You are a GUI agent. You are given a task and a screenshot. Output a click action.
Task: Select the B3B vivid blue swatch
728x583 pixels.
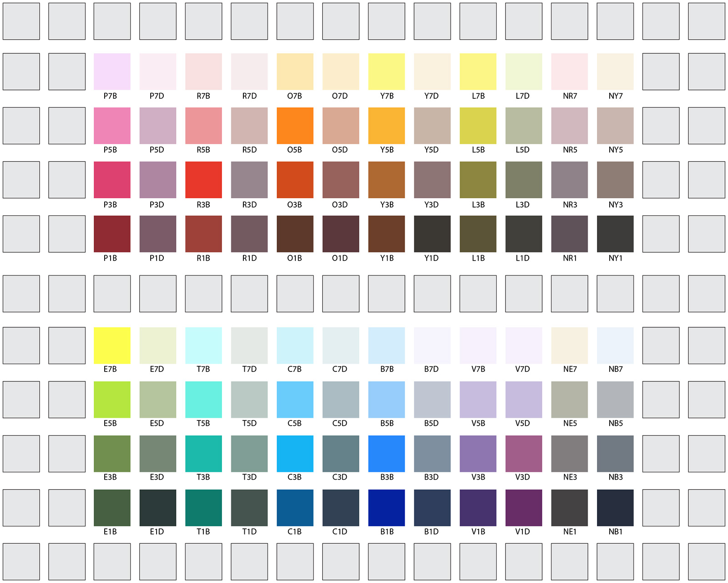click(386, 454)
